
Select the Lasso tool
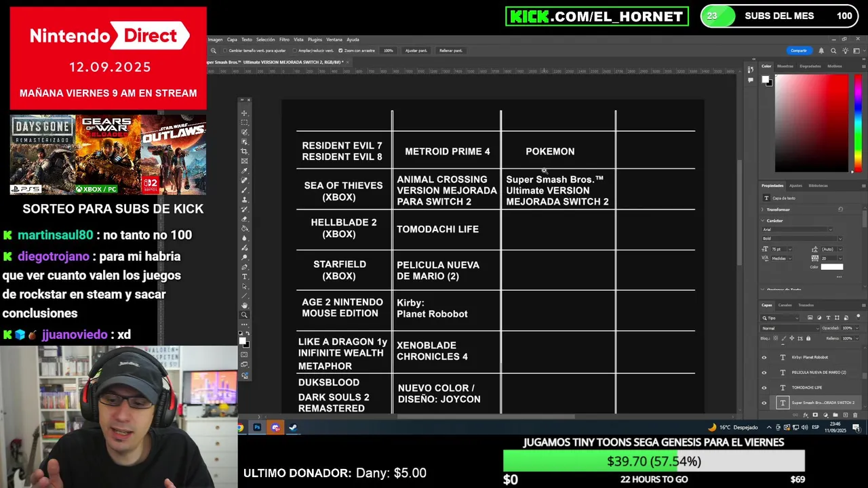[x=244, y=131]
